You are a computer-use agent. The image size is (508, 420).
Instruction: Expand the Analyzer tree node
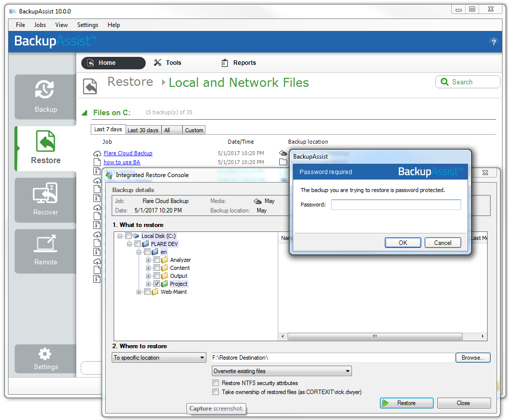coord(148,260)
